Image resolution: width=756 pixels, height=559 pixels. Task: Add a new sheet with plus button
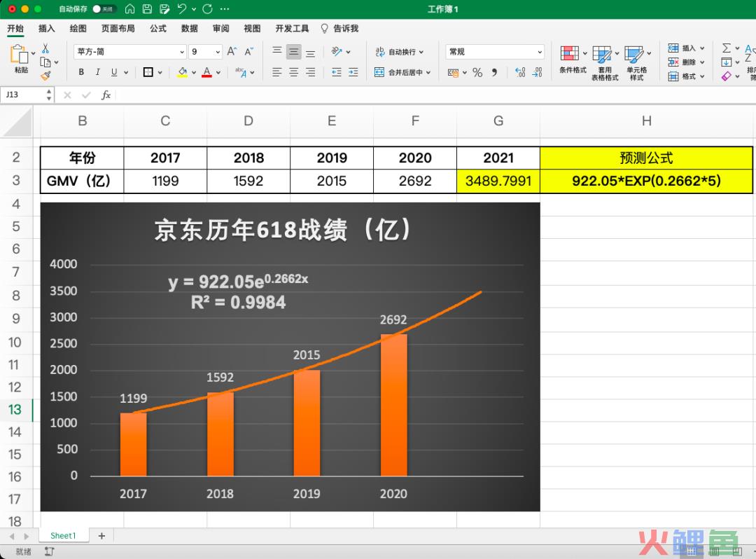pyautogui.click(x=101, y=536)
